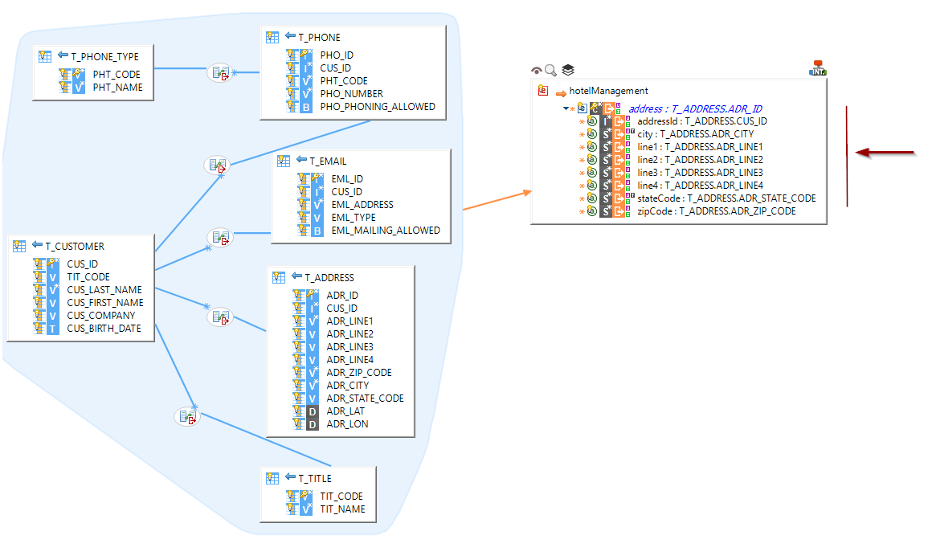The height and width of the screenshot is (560, 928).
Task: Select line3 : T_ADDRESS.ADR_LINE3 mapping row
Action: (x=700, y=173)
